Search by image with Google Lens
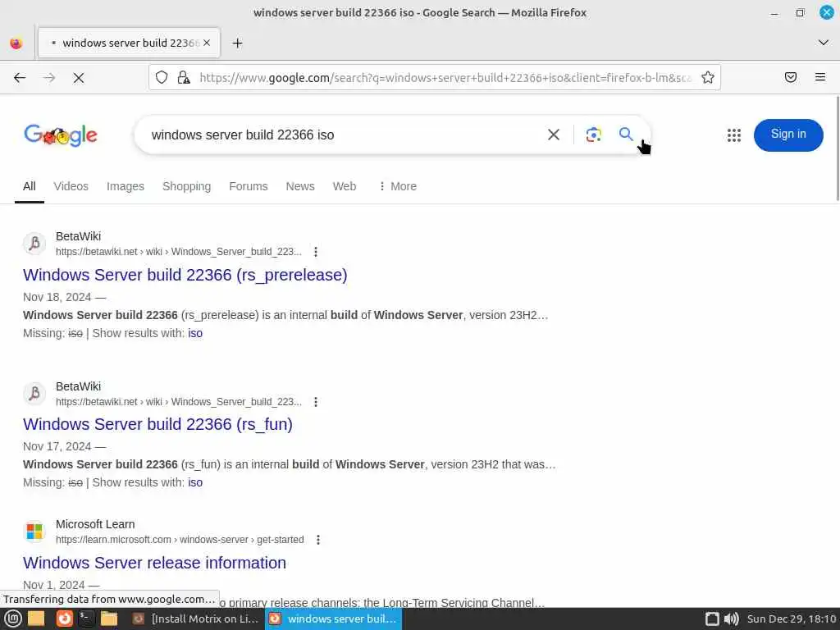Image resolution: width=840 pixels, height=630 pixels. click(593, 135)
